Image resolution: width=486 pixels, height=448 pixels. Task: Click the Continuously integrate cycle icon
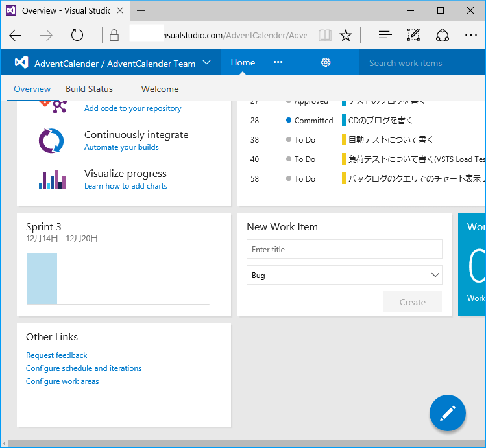pyautogui.click(x=51, y=141)
